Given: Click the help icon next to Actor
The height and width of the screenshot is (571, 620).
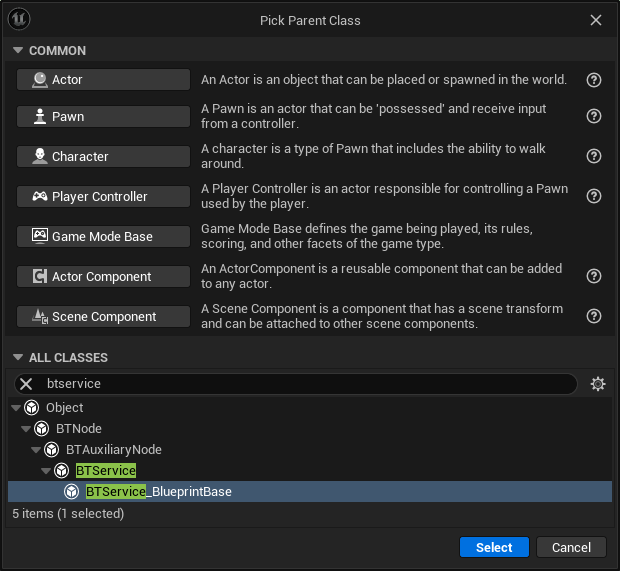Looking at the screenshot, I should [x=594, y=80].
